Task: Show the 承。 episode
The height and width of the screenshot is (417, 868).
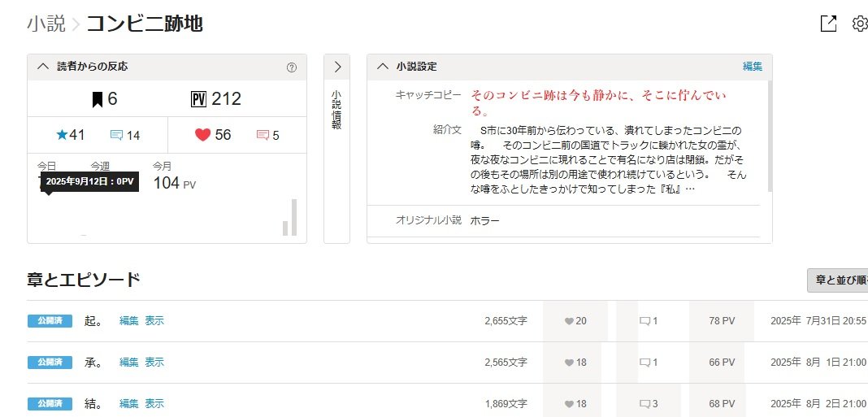Action: [x=154, y=362]
